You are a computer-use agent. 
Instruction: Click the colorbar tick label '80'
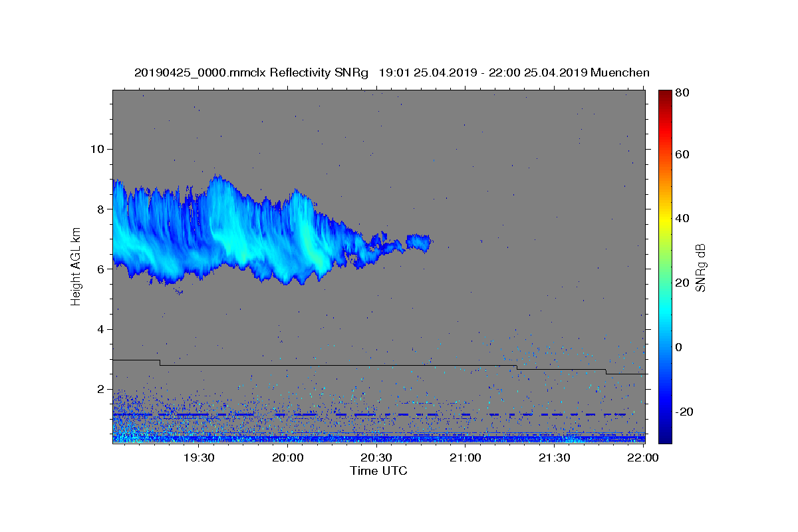click(683, 93)
